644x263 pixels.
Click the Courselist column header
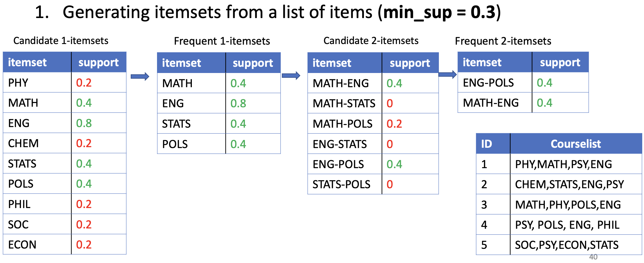(x=576, y=144)
